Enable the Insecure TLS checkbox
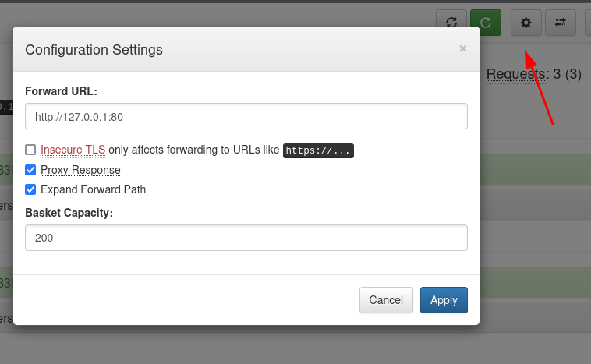 pyautogui.click(x=30, y=150)
